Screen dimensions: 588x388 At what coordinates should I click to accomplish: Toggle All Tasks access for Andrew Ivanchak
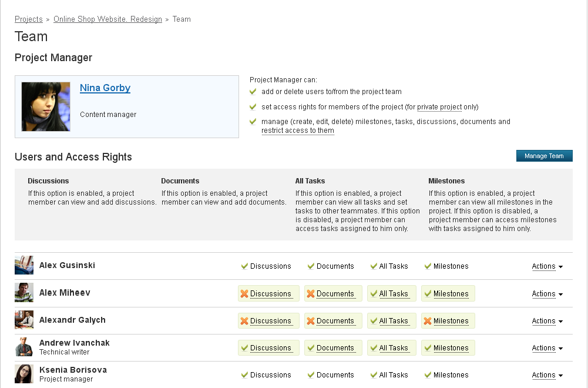click(391, 348)
